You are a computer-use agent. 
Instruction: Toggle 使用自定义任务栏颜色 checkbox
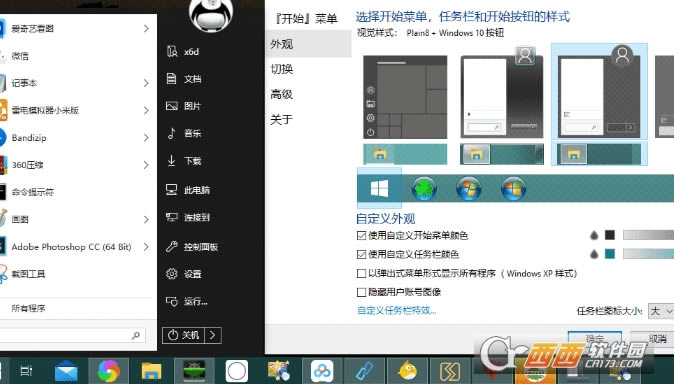click(362, 254)
